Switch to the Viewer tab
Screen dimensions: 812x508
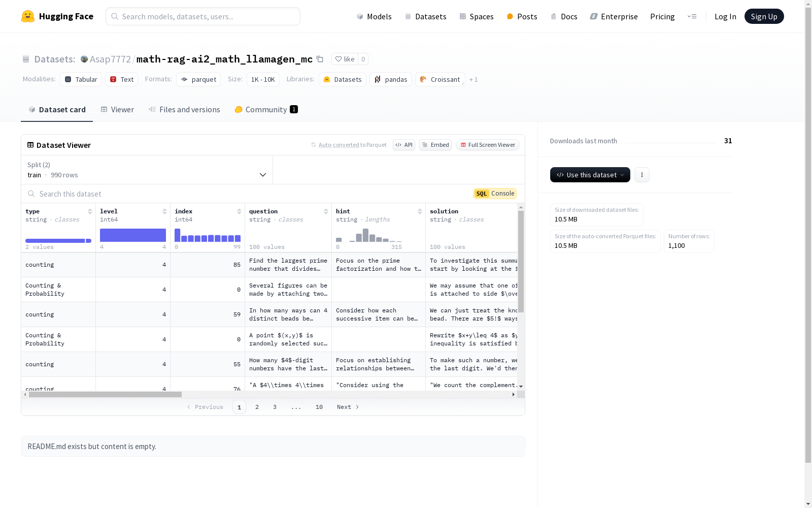pyautogui.click(x=117, y=110)
